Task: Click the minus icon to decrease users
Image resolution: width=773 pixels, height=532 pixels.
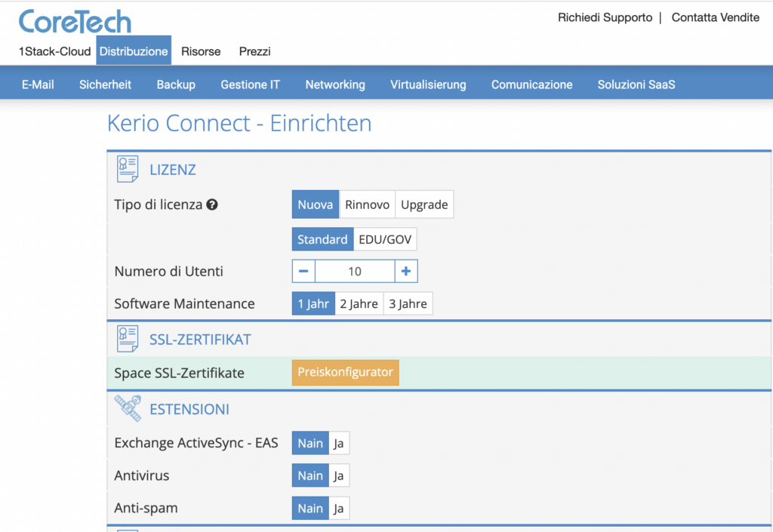Action: click(303, 271)
